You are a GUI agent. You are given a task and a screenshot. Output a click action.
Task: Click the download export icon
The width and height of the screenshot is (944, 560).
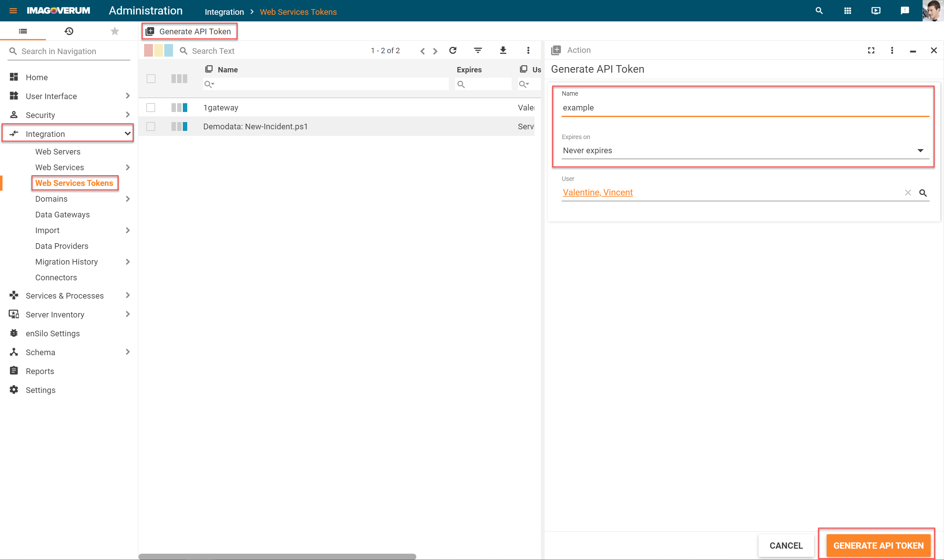[x=503, y=50]
